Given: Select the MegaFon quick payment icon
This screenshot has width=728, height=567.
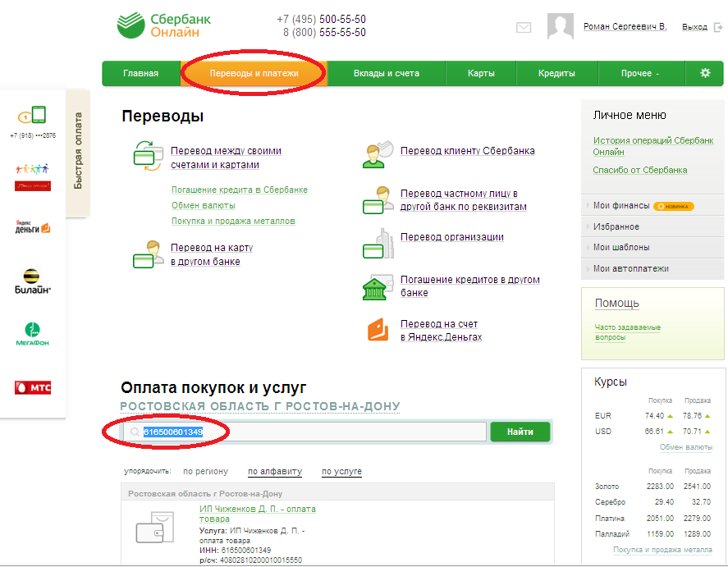Looking at the screenshot, I should tap(33, 334).
